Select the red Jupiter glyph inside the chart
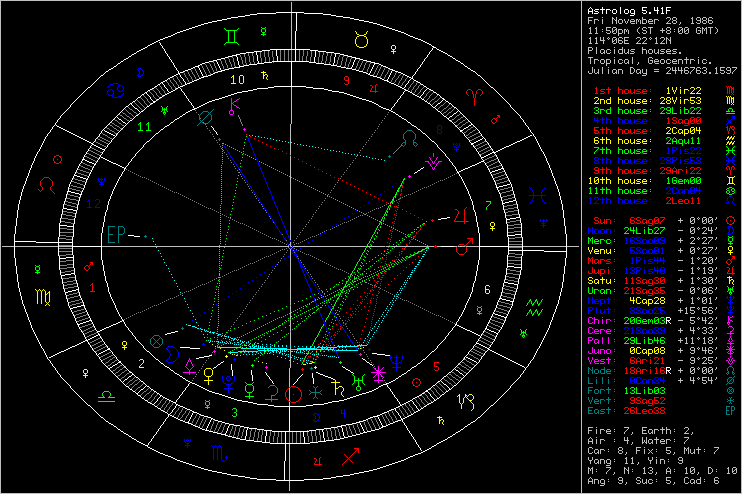This screenshot has width=742, height=494. (459, 214)
